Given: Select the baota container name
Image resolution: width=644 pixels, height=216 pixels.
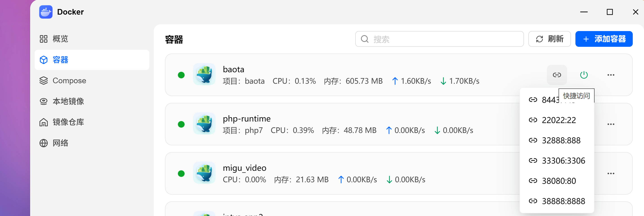Looking at the screenshot, I should (233, 69).
